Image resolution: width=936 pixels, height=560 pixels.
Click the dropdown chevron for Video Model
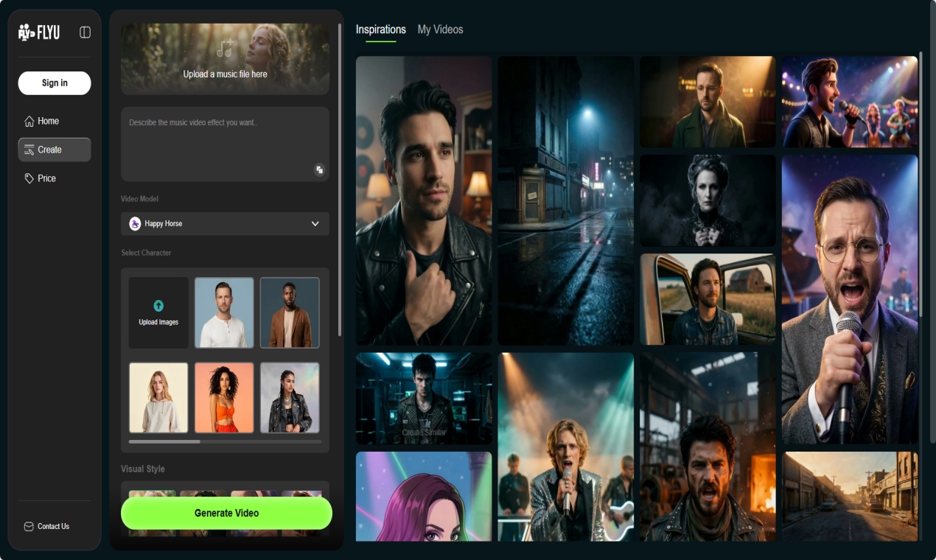tap(315, 223)
